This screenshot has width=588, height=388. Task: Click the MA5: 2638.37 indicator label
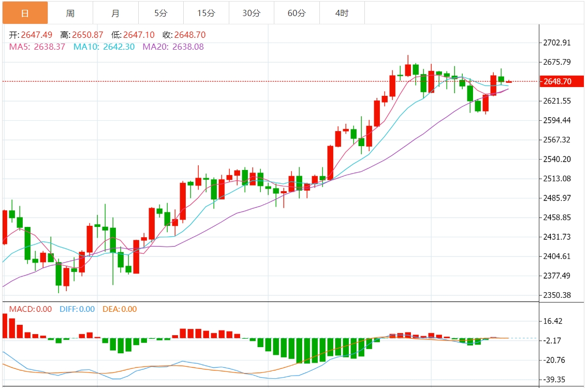point(37,47)
